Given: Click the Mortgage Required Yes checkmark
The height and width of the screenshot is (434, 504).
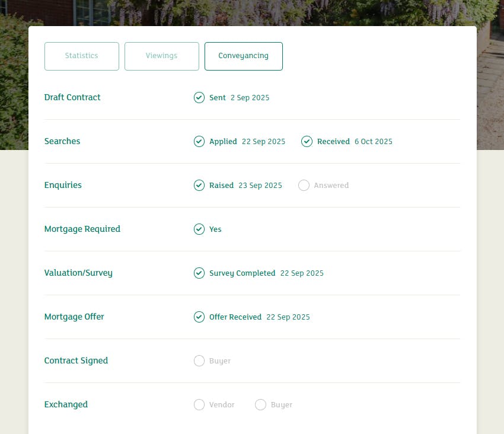Looking at the screenshot, I should coord(199,229).
